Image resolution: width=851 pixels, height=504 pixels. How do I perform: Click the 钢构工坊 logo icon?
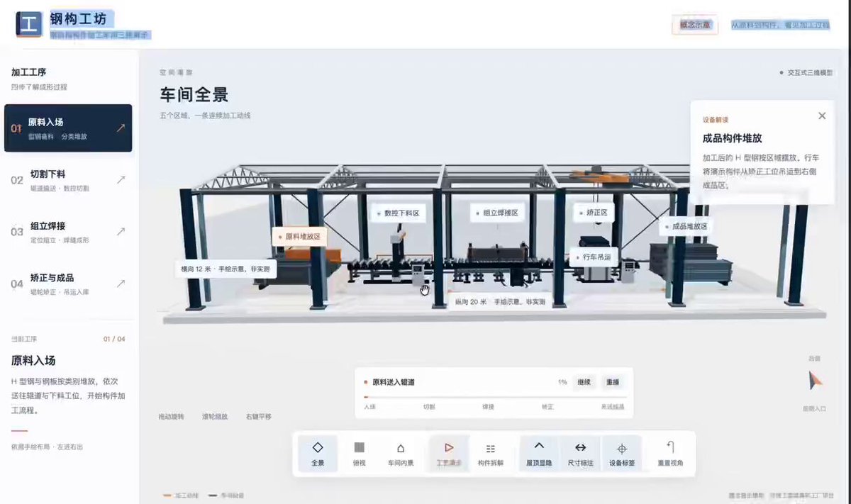pyautogui.click(x=29, y=25)
